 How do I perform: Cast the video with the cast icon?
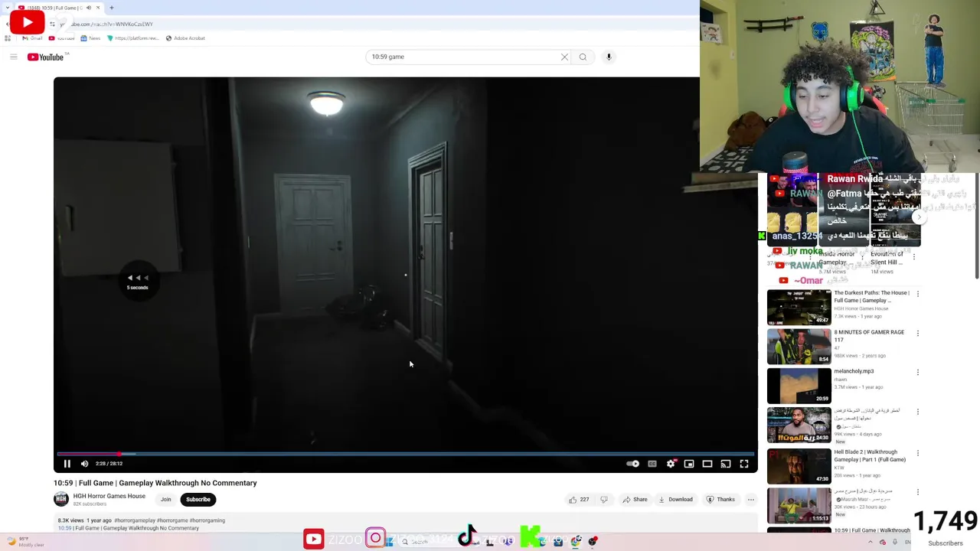point(726,464)
